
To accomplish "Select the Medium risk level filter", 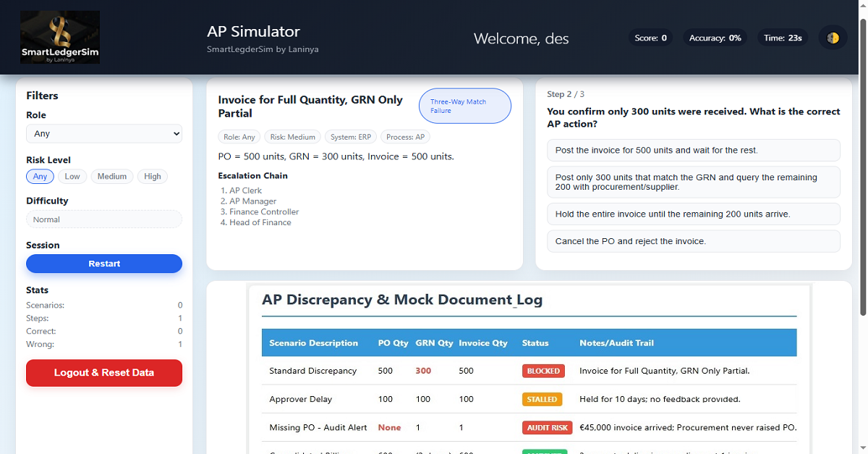I will coord(112,177).
